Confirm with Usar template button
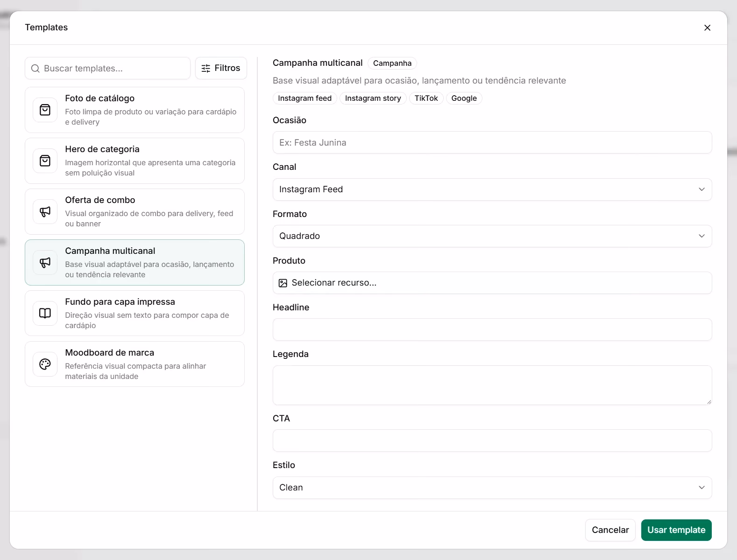Viewport: 737px width, 560px height. (x=676, y=530)
